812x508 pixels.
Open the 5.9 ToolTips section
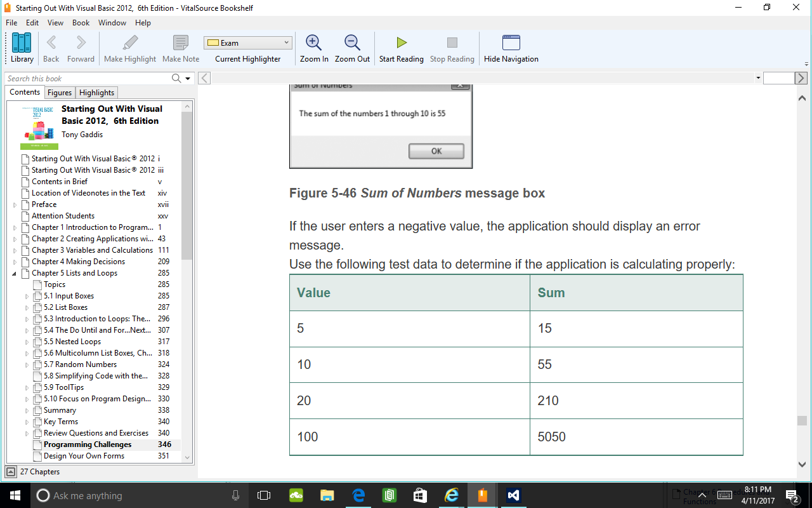pyautogui.click(x=63, y=387)
